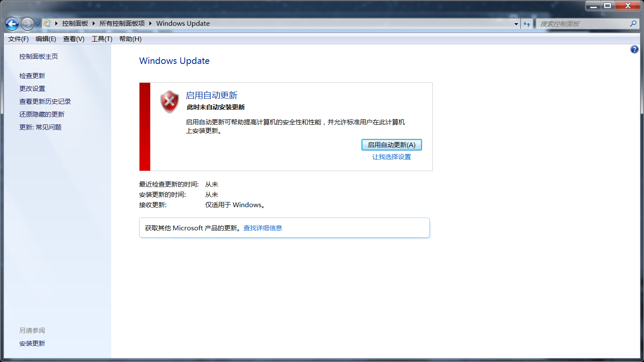Screen dimensions: 644x362
Task: Close the Windows Update window
Action: click(x=628, y=6)
